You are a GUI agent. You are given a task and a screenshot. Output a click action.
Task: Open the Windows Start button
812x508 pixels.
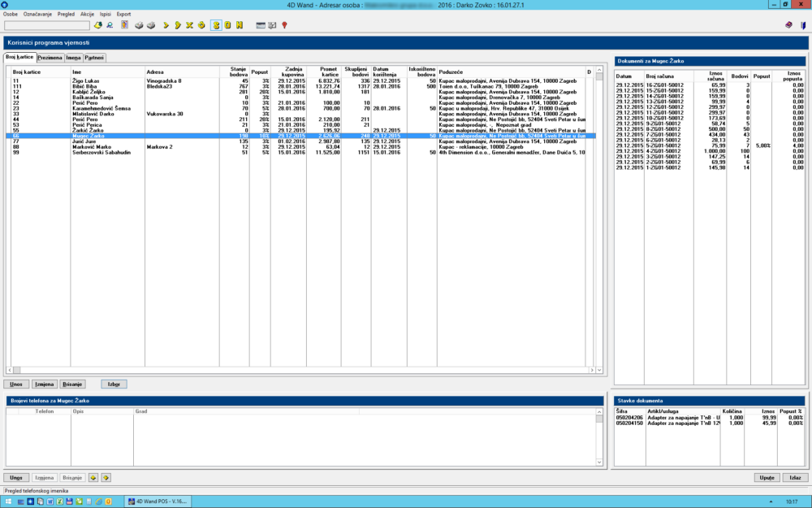click(x=8, y=501)
